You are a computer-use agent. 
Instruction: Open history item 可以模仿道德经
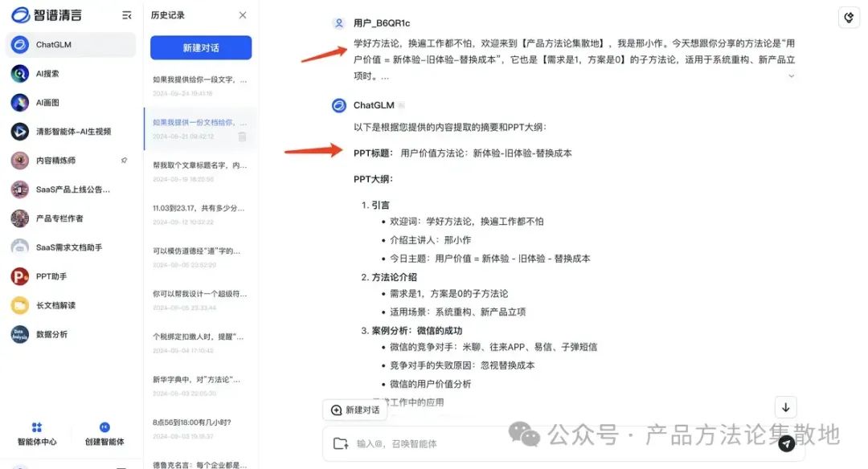click(200, 257)
